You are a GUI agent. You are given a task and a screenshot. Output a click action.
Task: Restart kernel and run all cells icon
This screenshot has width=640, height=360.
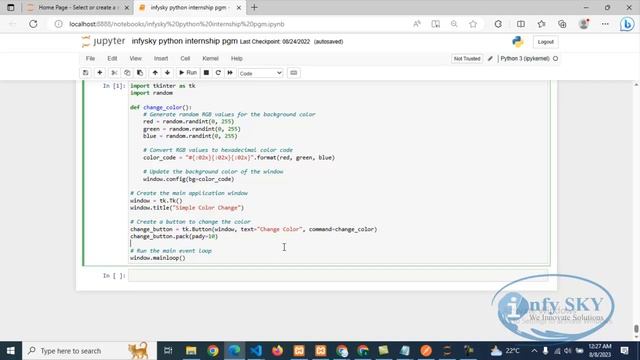(x=230, y=73)
